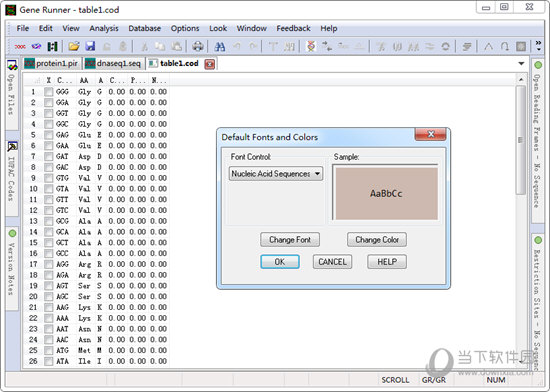Click the T text tool icon

[273, 46]
